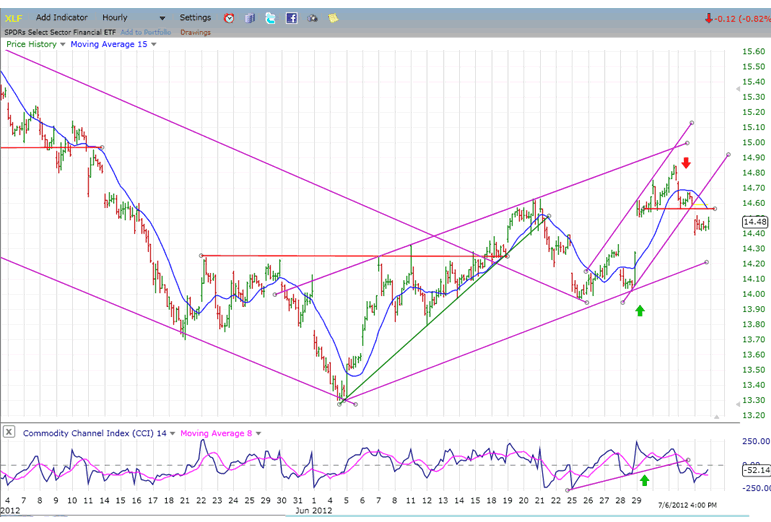Open the yellow sticky note icon
This screenshot has width=771, height=522.
333,18
